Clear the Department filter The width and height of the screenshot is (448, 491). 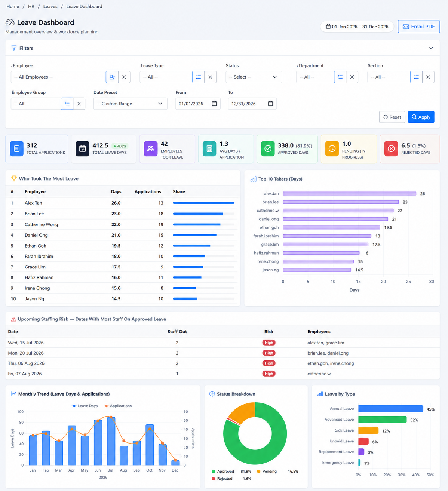(352, 77)
